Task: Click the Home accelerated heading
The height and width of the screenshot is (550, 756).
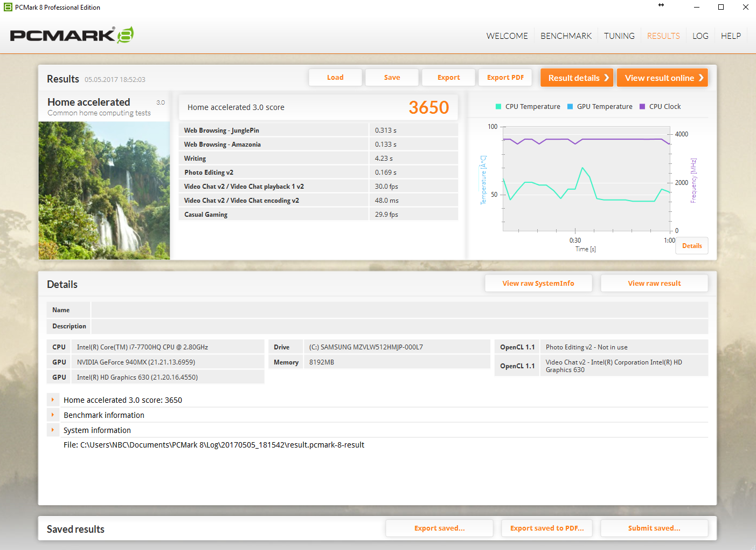Action: 89,102
